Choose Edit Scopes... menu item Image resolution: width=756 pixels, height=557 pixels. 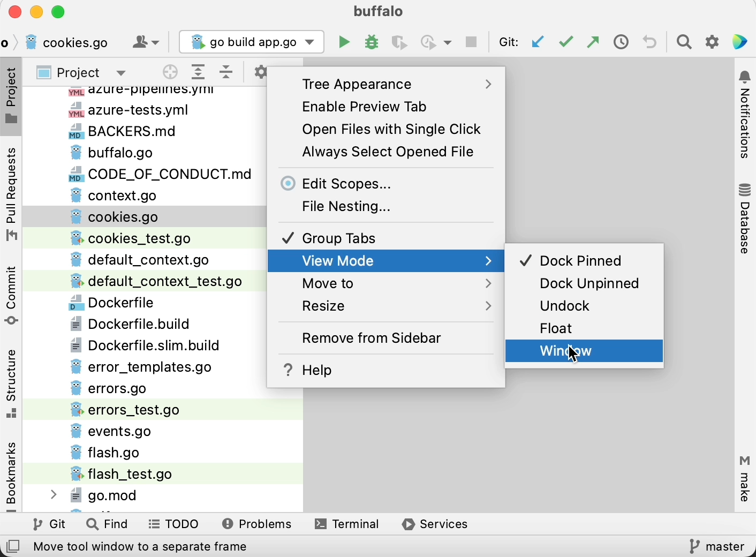click(387, 184)
